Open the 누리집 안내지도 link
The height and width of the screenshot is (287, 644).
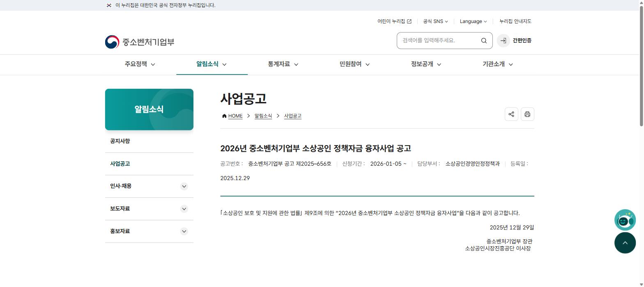pyautogui.click(x=515, y=21)
